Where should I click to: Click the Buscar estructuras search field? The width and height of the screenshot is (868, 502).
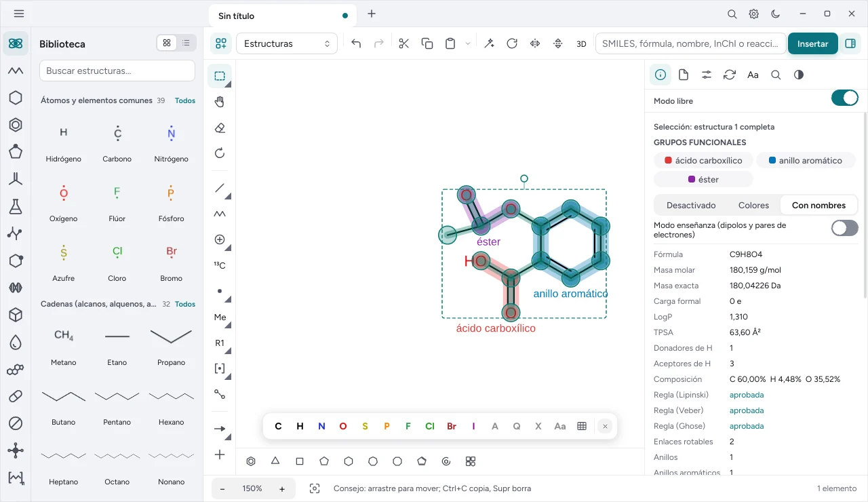117,71
